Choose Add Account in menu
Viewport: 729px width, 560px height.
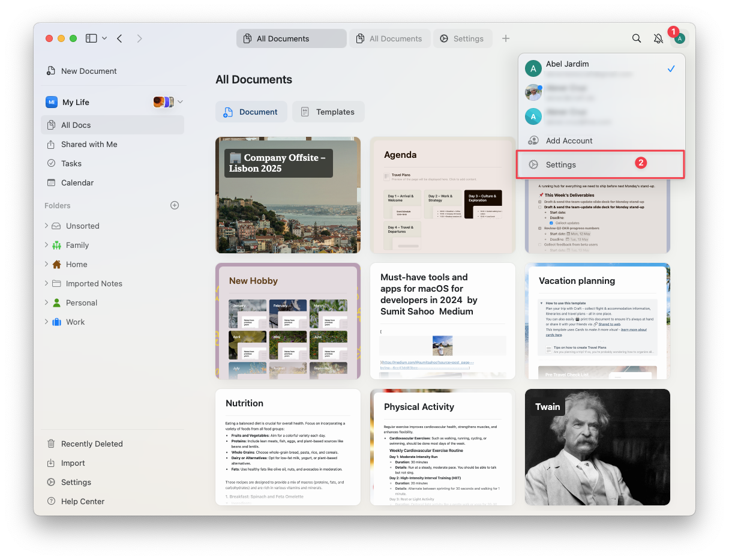coord(601,140)
